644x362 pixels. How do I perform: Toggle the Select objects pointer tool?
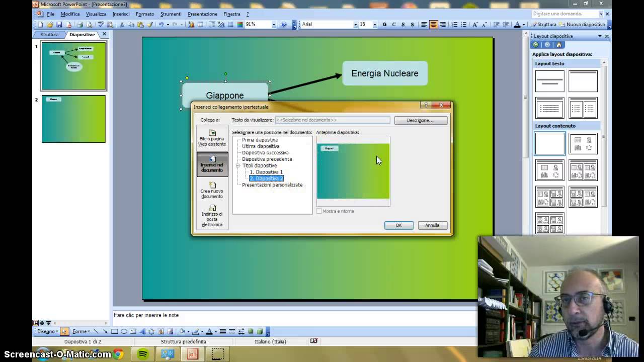pos(64,331)
